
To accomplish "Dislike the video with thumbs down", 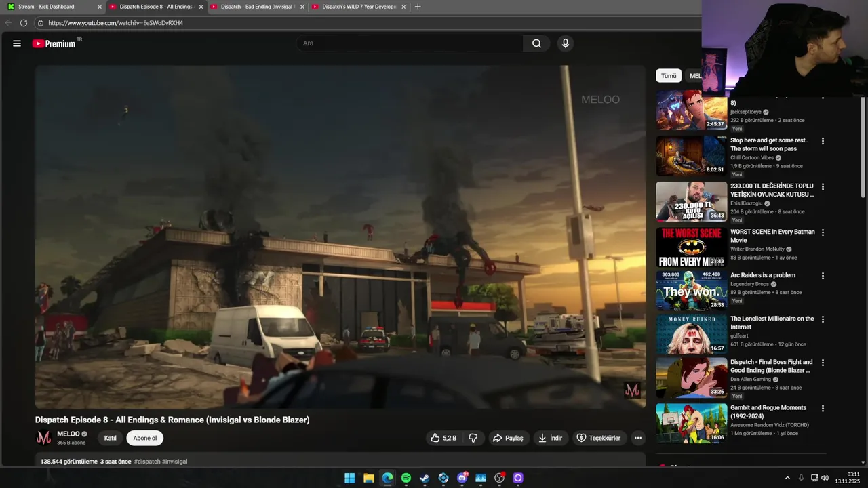I will (x=473, y=438).
